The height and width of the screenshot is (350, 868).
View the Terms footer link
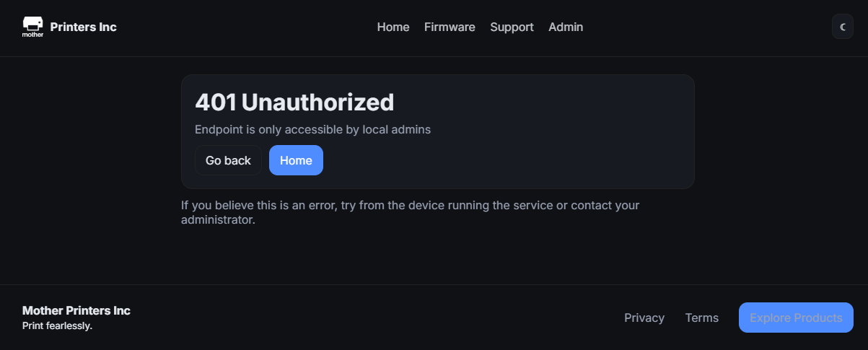701,318
